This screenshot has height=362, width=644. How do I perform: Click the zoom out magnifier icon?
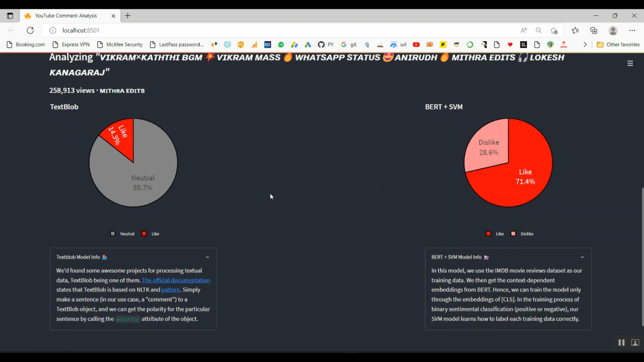click(x=539, y=30)
